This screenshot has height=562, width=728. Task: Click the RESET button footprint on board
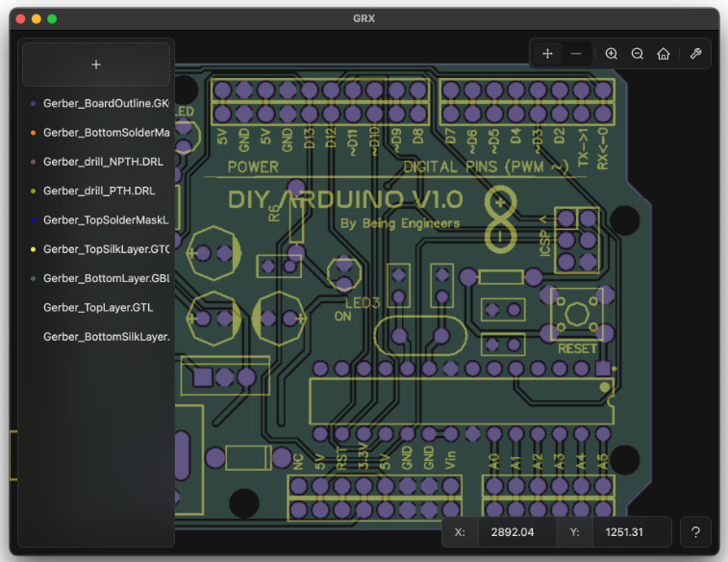[x=577, y=315]
